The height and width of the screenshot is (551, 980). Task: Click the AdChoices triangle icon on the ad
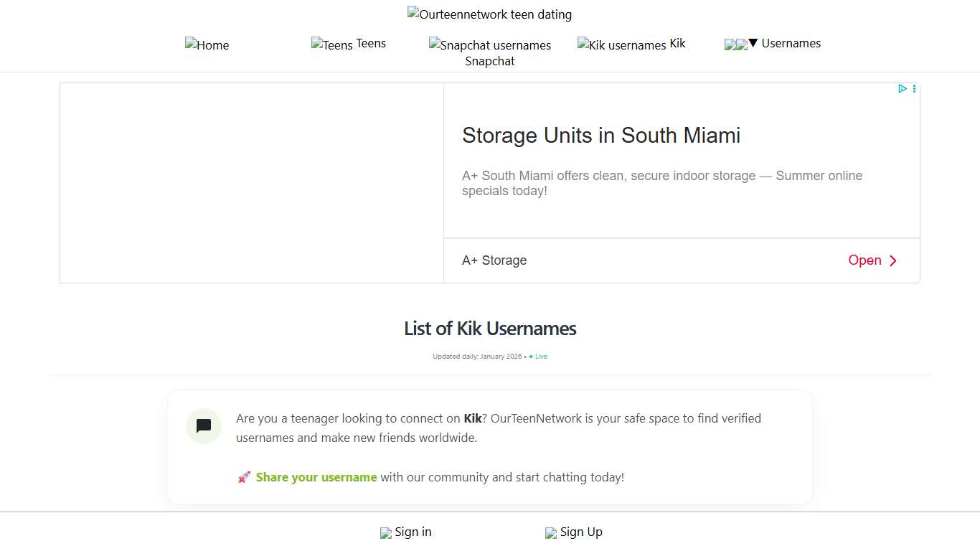tap(903, 88)
